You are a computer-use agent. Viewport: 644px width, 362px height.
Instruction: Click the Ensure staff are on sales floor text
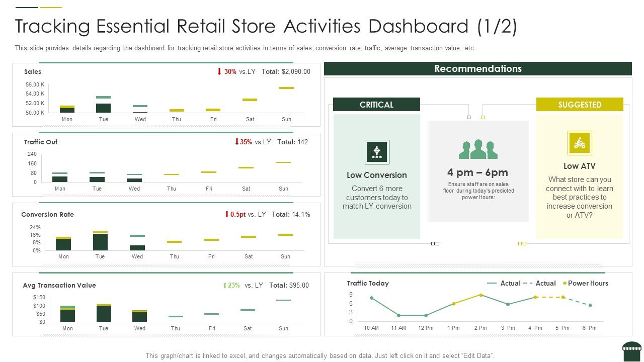[x=478, y=191]
